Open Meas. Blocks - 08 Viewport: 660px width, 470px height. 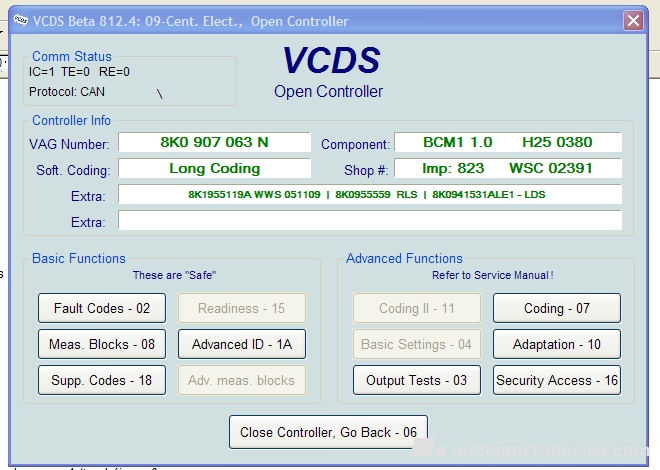[102, 345]
